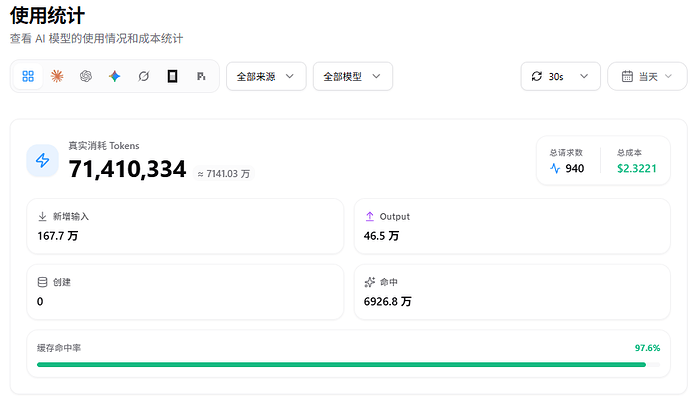Viewport: 690px width, 396px height.
Task: Open the 全部来源 source dropdown
Action: [266, 77]
